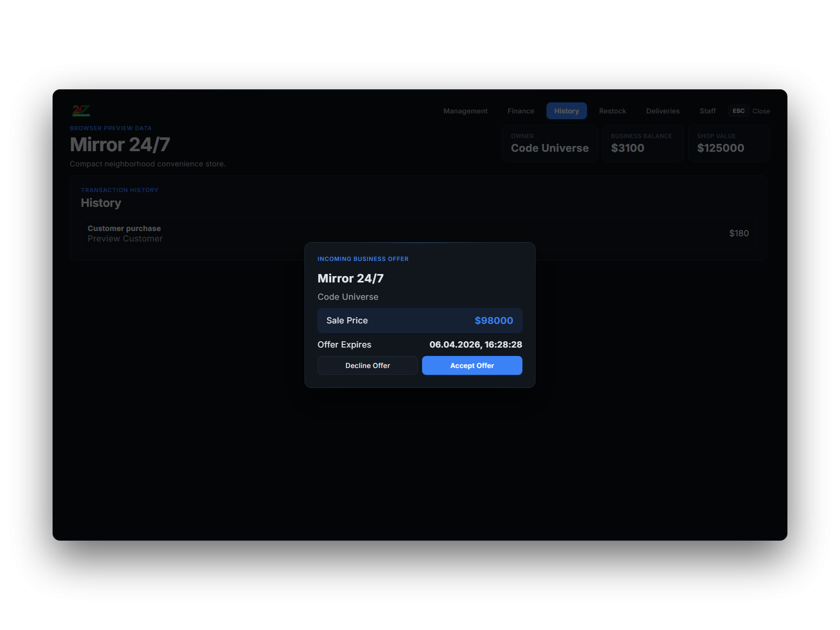Click the offer expiry date 06.04.2026, 16:28:28
Screen dimensions: 840x630
476,344
